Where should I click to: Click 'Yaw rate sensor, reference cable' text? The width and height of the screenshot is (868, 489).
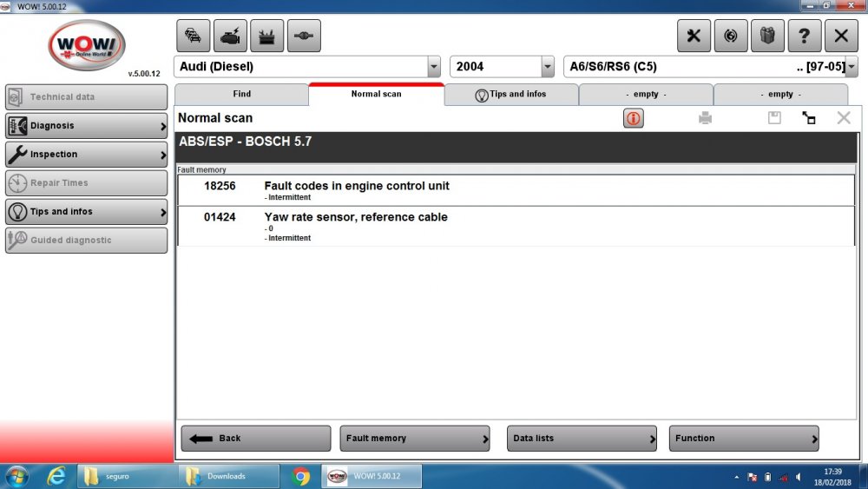click(x=356, y=217)
